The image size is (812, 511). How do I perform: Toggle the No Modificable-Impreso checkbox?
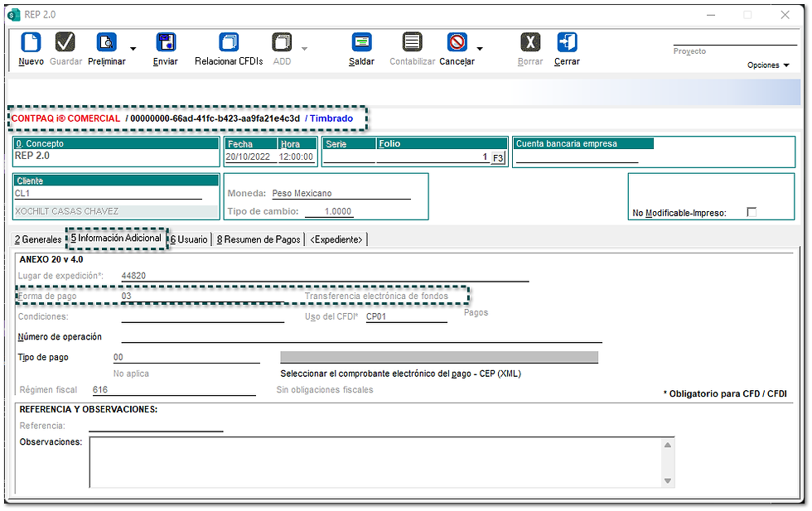click(x=752, y=212)
